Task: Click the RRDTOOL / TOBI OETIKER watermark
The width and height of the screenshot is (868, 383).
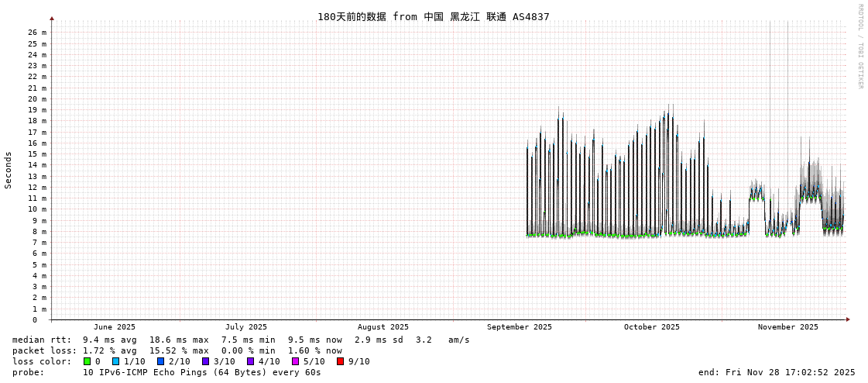Action: (x=859, y=47)
